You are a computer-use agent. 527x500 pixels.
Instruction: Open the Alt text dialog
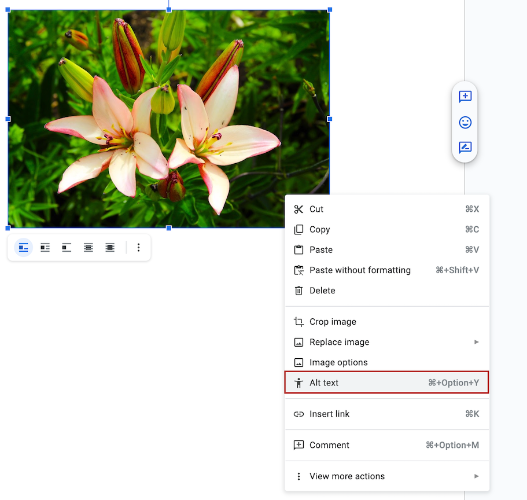(x=387, y=382)
